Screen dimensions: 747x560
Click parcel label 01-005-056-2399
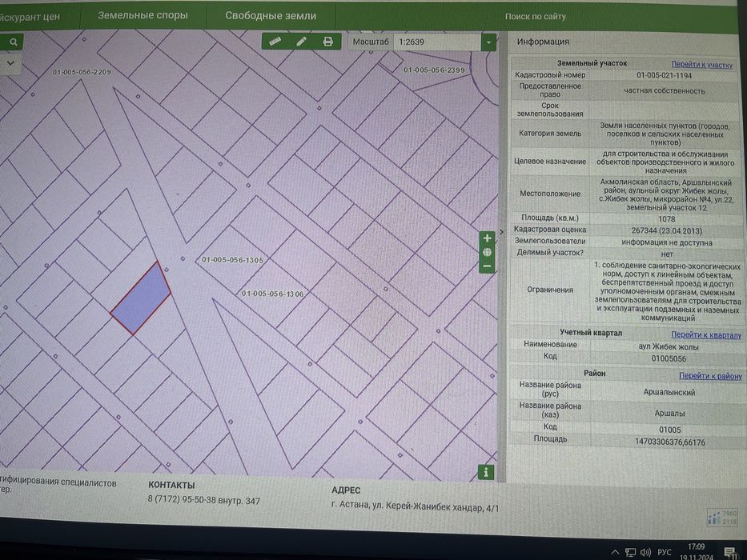[434, 70]
